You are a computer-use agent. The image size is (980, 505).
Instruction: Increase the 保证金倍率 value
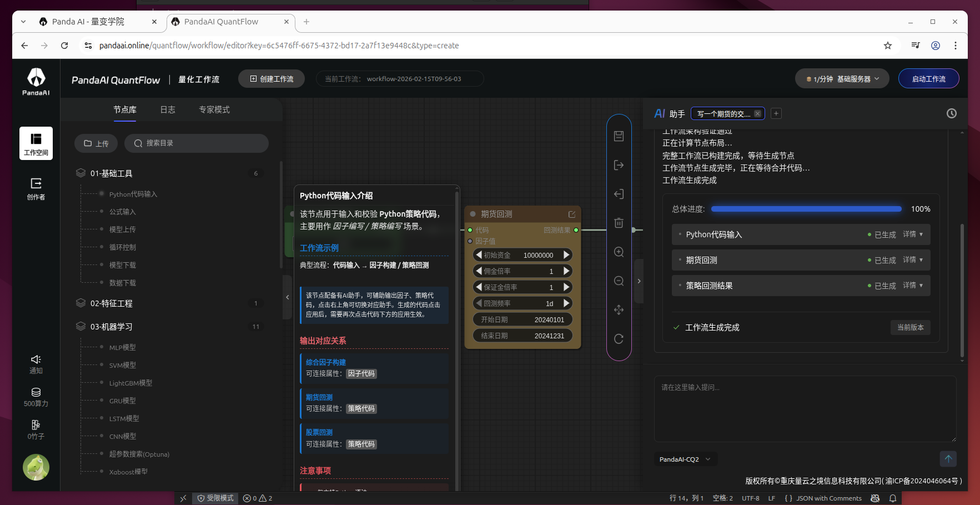566,287
